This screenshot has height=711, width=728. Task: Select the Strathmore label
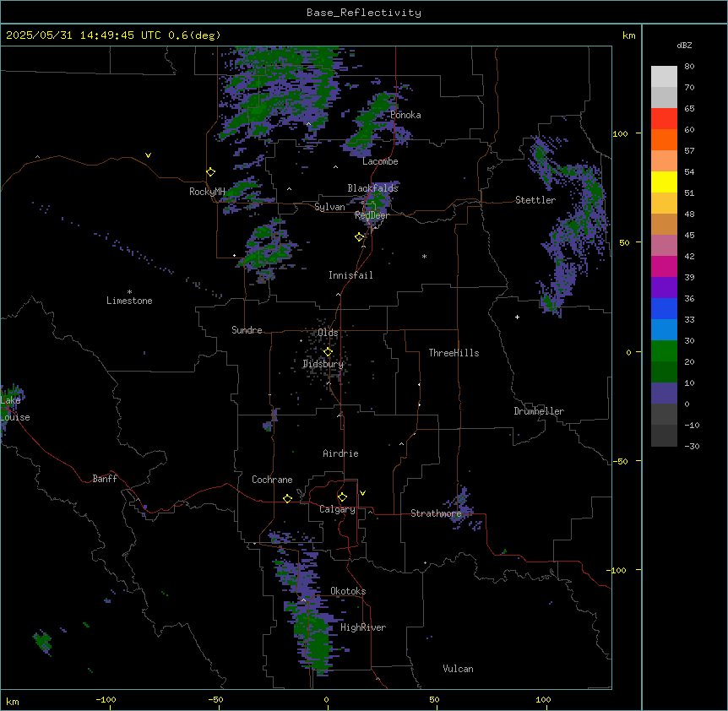click(436, 513)
